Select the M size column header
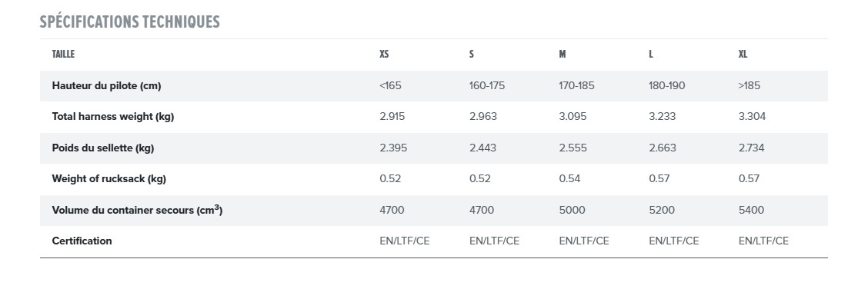 (563, 54)
